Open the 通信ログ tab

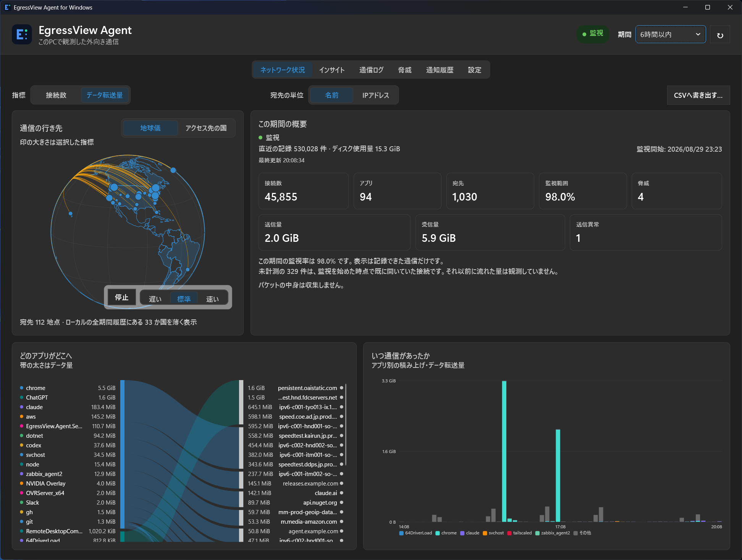click(371, 70)
